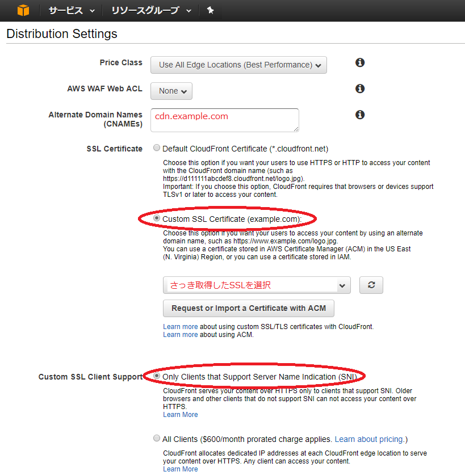This screenshot has width=465, height=476.
Task: Open Learn More link under SNI description
Action: (181, 415)
